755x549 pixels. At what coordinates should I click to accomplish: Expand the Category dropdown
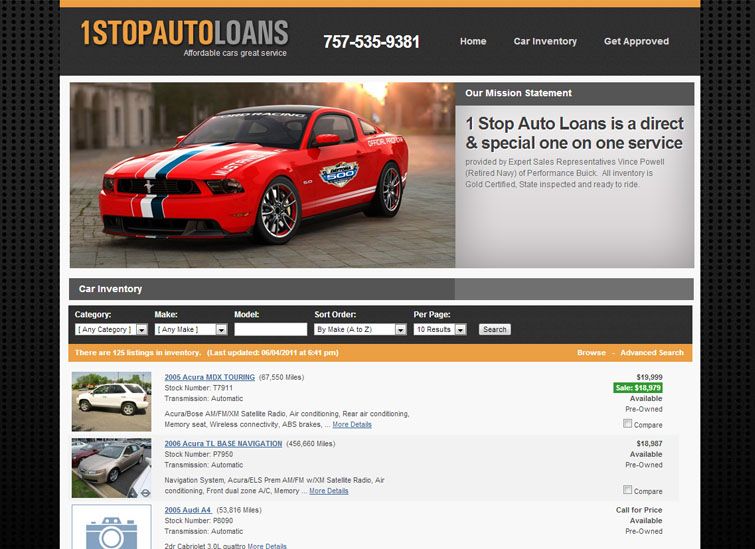coord(111,329)
